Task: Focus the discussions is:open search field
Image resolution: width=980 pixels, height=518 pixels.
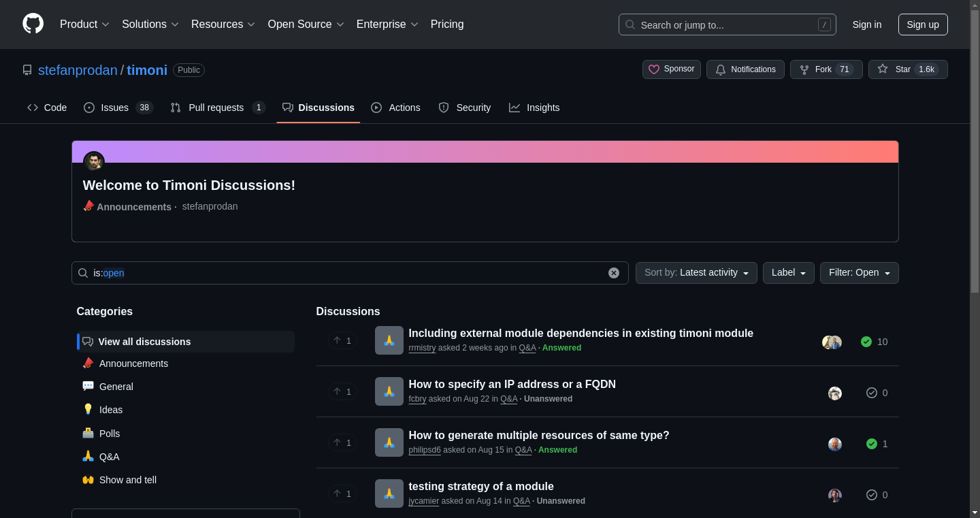Action: click(x=350, y=273)
